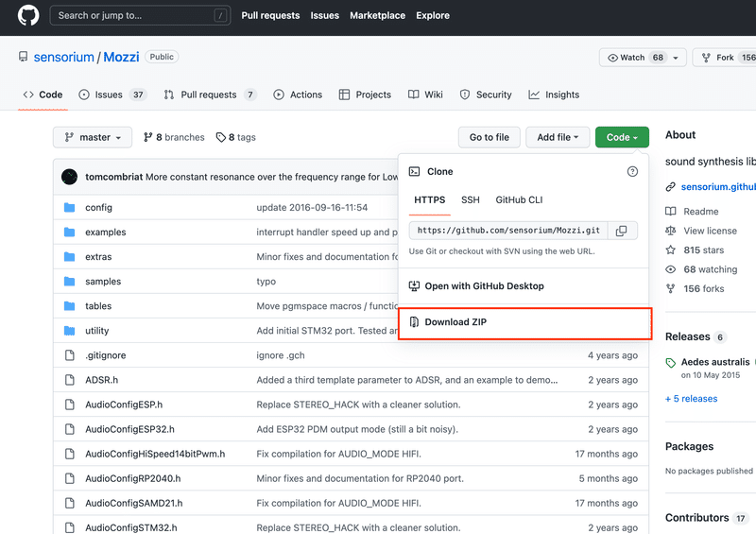The height and width of the screenshot is (534, 756).
Task: Click the View license scale icon
Action: pyautogui.click(x=671, y=231)
